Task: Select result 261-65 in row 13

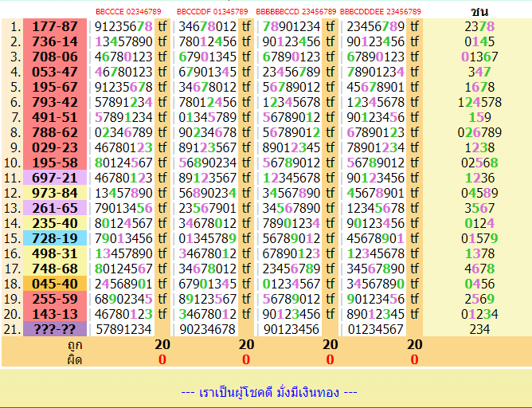Action: click(55, 208)
